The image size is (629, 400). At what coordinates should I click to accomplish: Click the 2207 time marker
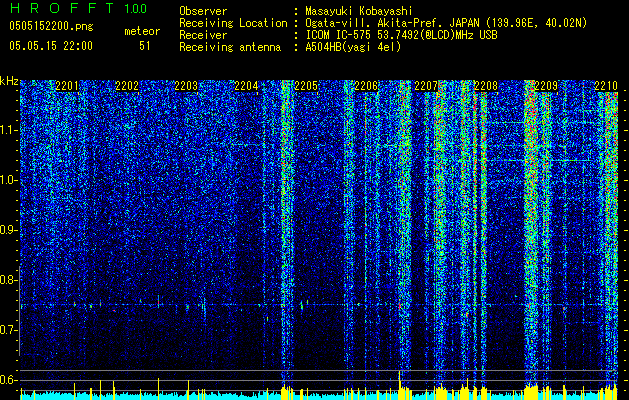[x=426, y=86]
